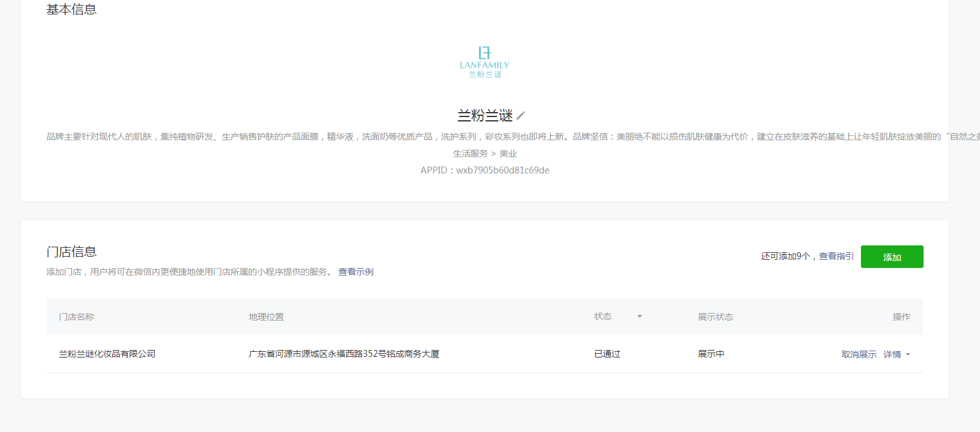Click the 还可添加9个 quota text
This screenshot has width=980, height=432.
pos(786,256)
